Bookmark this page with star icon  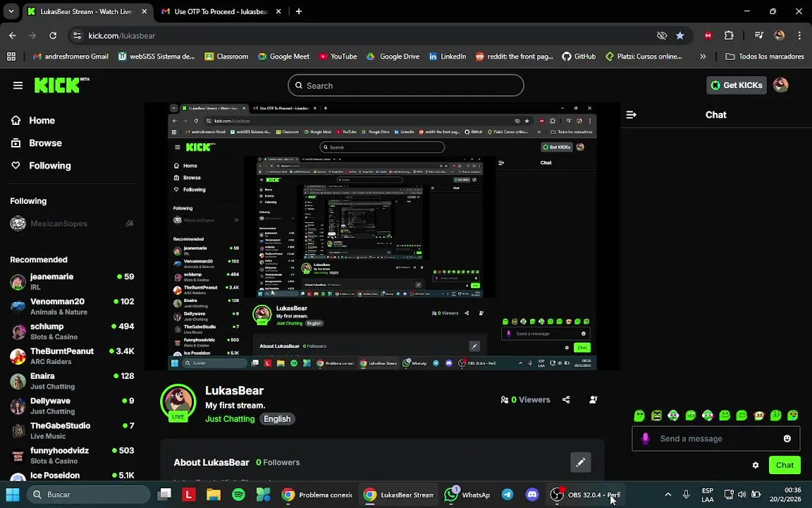click(680, 36)
